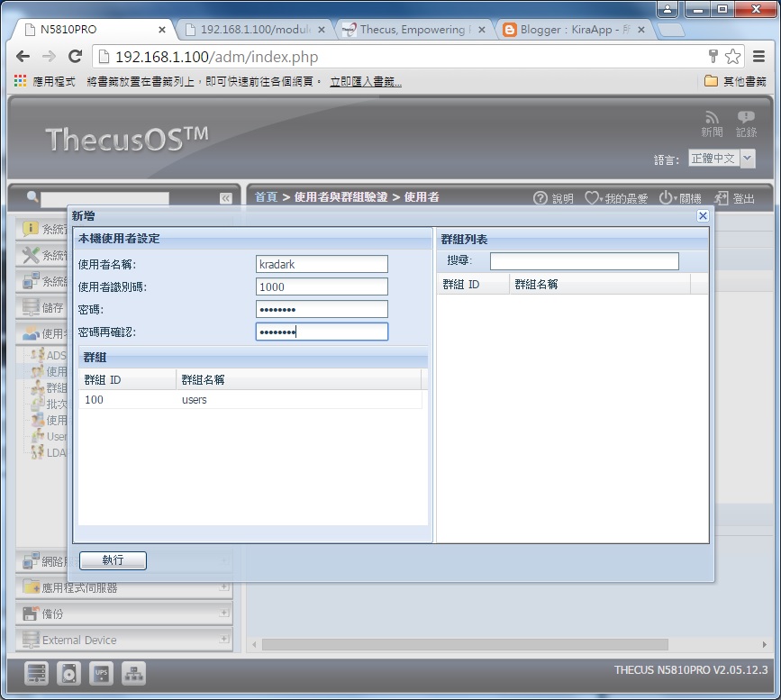Click the 使用者名稱 field containing kradark
Image resolution: width=781 pixels, height=700 pixels.
322,264
